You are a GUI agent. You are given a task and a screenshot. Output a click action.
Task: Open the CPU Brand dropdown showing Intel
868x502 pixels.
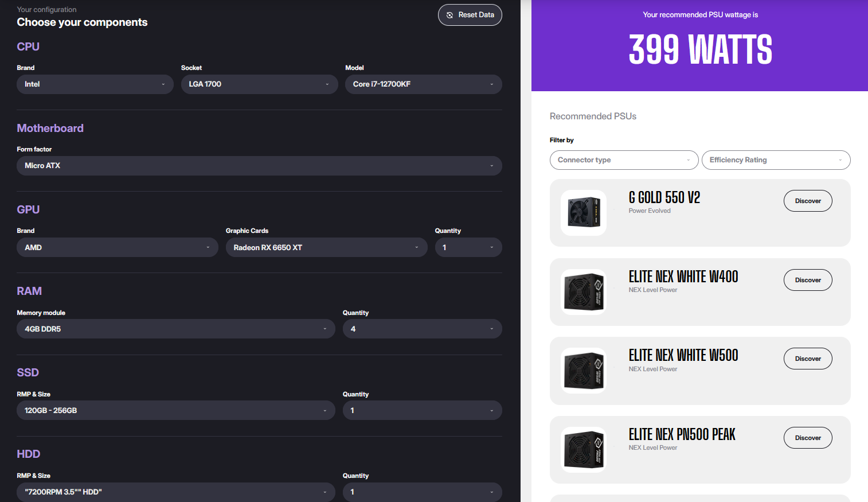click(95, 84)
